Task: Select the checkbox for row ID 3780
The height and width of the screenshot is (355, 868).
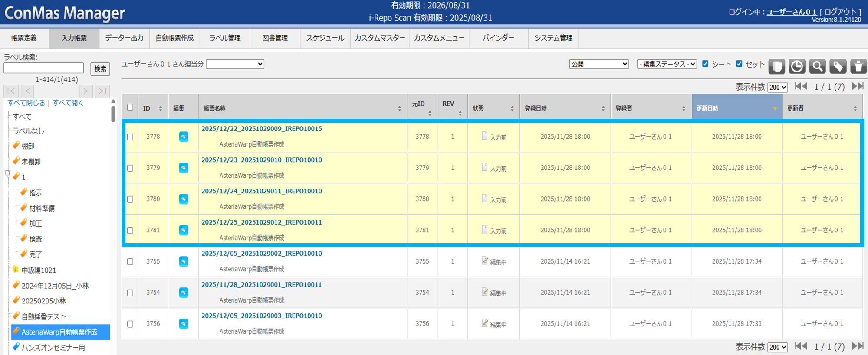Action: pos(130,199)
